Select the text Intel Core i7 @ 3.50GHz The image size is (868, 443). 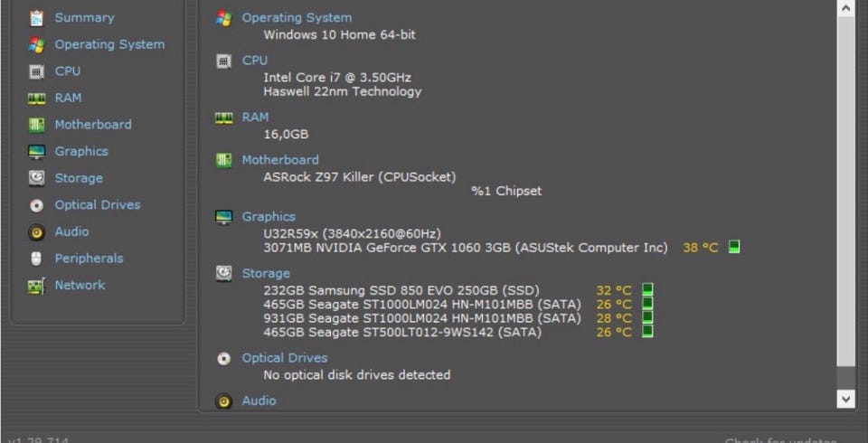337,78
